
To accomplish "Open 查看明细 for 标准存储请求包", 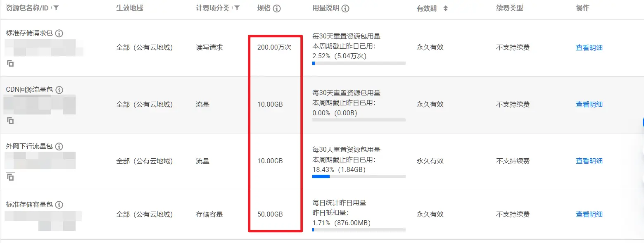I will [589, 48].
